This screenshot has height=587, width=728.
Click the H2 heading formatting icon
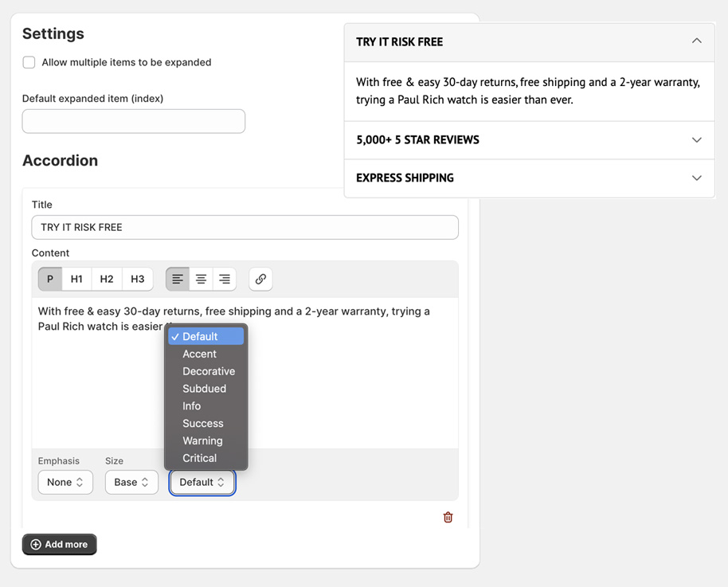[x=107, y=279]
